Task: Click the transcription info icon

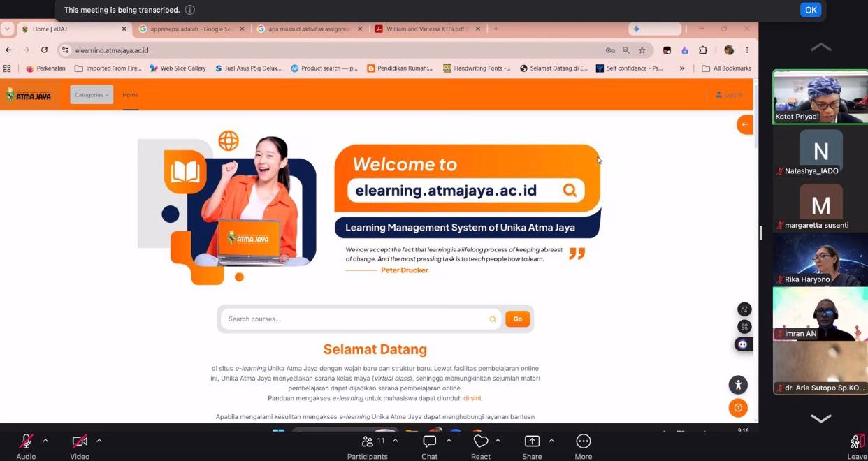Action: point(190,10)
